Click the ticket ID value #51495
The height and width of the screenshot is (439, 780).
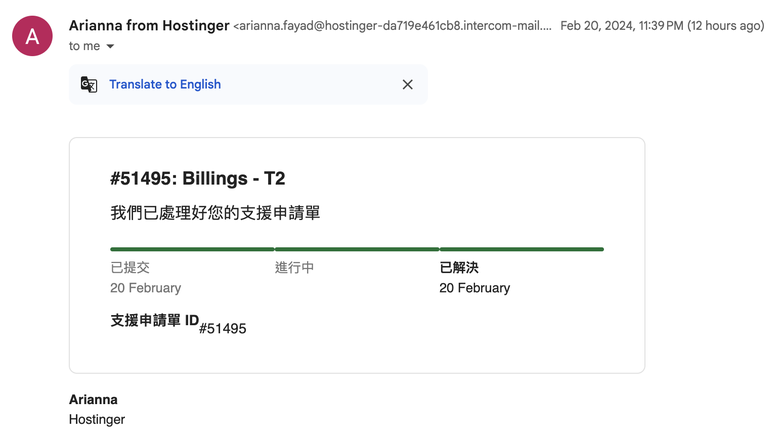pos(223,329)
